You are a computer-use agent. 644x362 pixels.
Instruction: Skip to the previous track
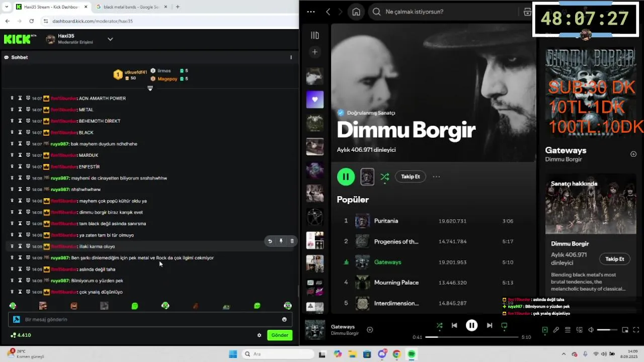[x=454, y=325]
